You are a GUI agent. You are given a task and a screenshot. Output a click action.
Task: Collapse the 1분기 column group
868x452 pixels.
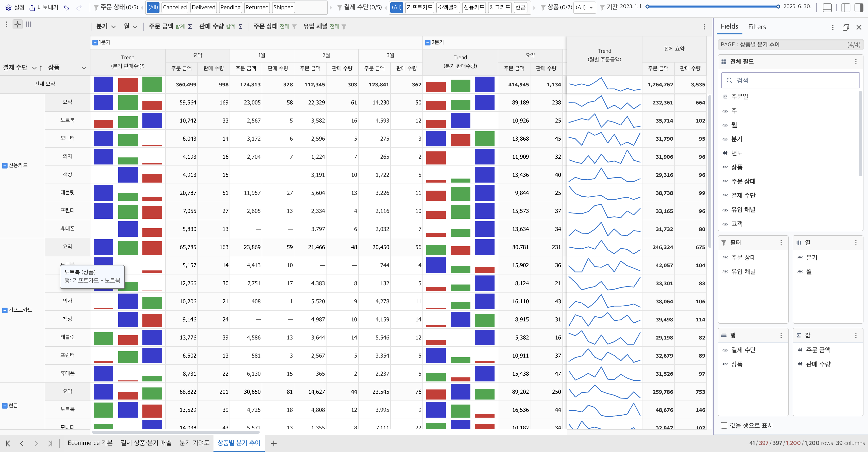[x=95, y=42]
